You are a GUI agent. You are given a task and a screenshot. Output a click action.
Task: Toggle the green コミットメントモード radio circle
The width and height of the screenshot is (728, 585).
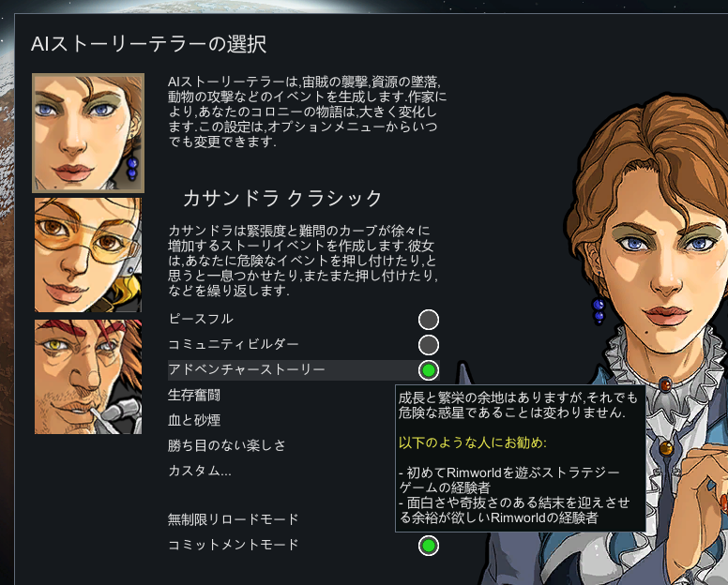tap(428, 546)
